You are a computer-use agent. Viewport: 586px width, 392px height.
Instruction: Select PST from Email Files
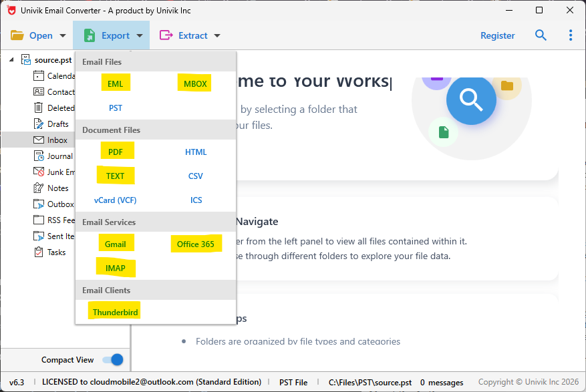tap(116, 108)
